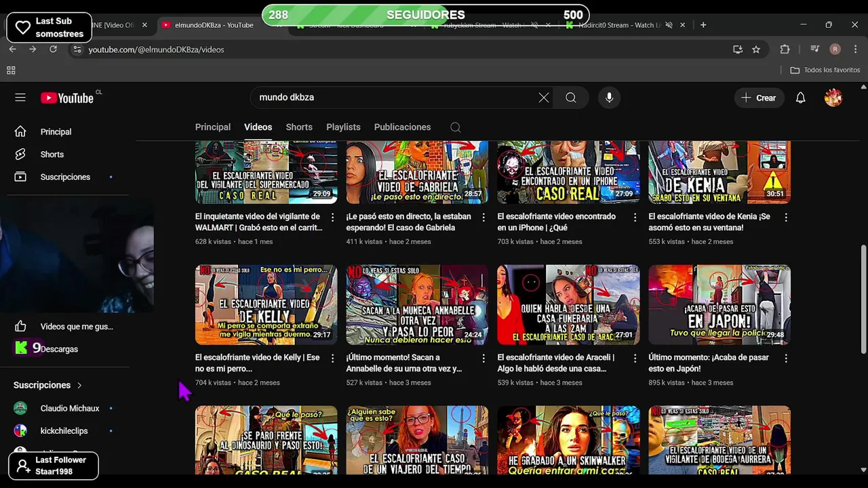The height and width of the screenshot is (488, 868).
Task: Go forward with browser forward arrow
Action: (x=33, y=49)
